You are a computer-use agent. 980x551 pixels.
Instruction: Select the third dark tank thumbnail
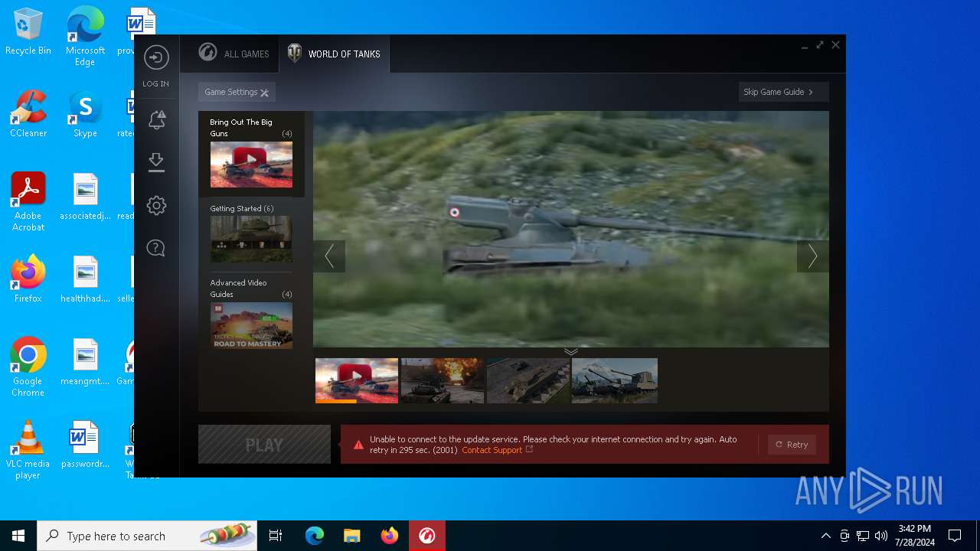[528, 380]
